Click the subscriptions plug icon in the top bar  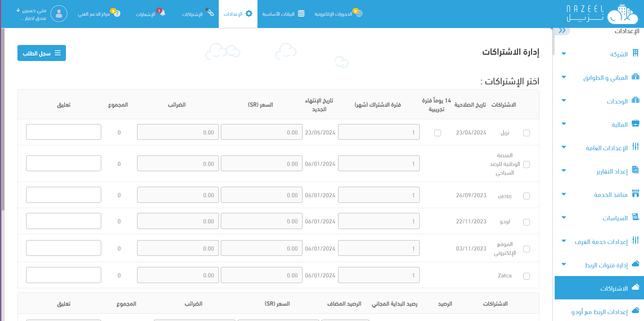click(210, 12)
